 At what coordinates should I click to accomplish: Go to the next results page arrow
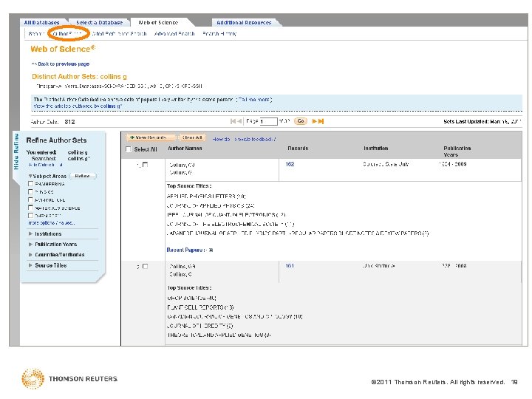314,121
